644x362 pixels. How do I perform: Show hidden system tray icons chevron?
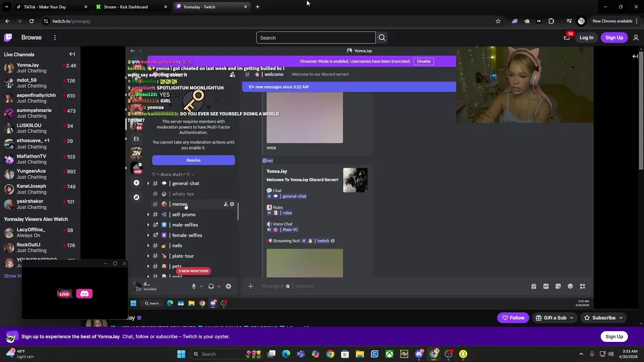point(581,354)
